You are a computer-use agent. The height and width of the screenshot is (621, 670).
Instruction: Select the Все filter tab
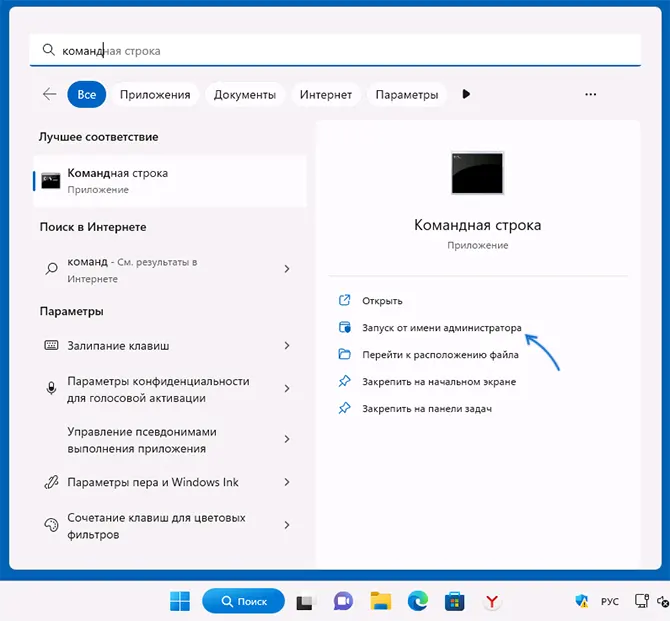87,94
